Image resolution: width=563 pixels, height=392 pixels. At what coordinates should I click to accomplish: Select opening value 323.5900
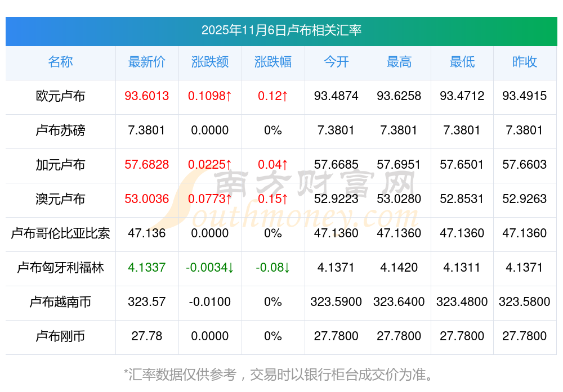336,301
